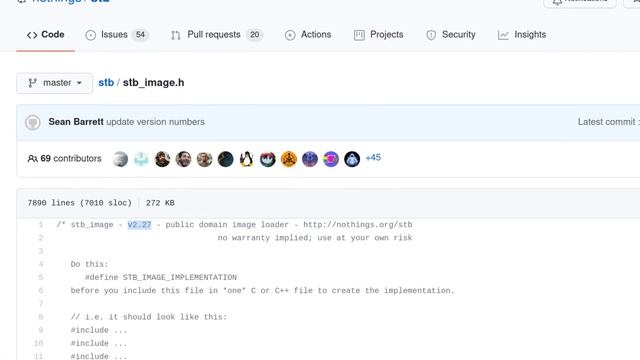Click the '7890 lines (7010 sloc)' text
This screenshot has height=360, width=640.
[80, 203]
